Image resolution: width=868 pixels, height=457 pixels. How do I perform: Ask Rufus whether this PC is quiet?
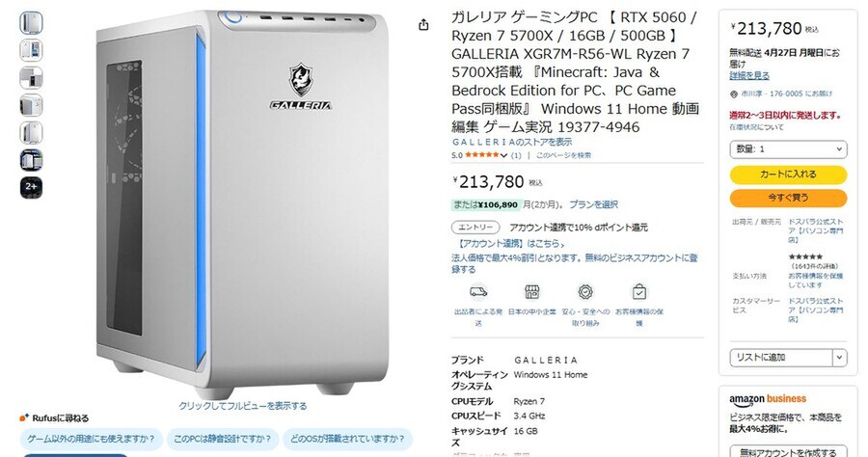click(x=223, y=439)
